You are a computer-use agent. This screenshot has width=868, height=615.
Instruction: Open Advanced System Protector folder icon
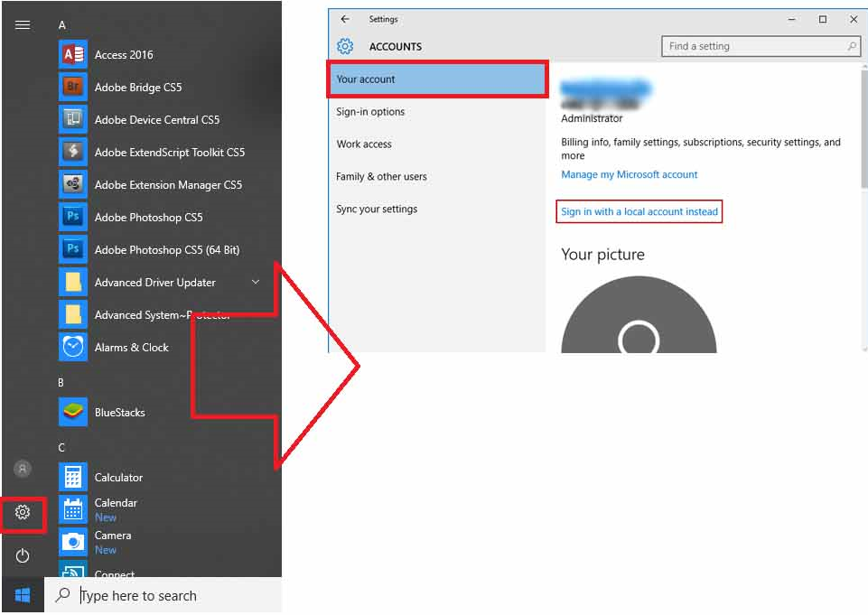tap(73, 314)
